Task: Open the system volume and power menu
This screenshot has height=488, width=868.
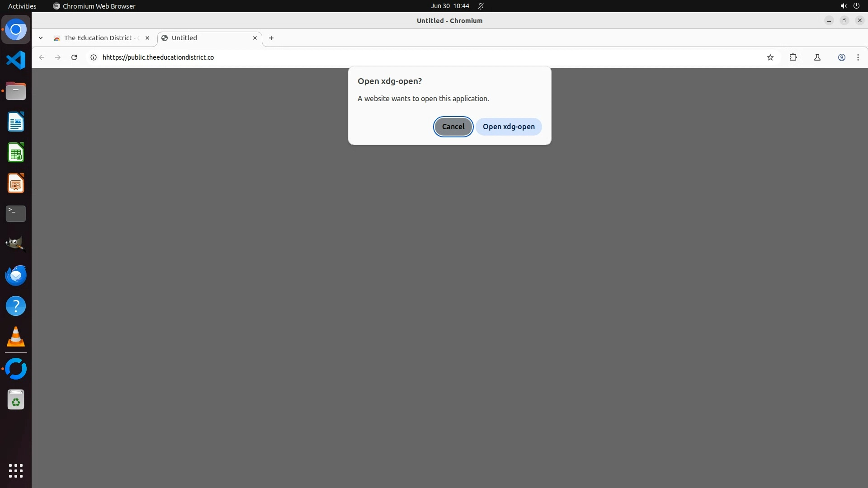Action: 849,6
